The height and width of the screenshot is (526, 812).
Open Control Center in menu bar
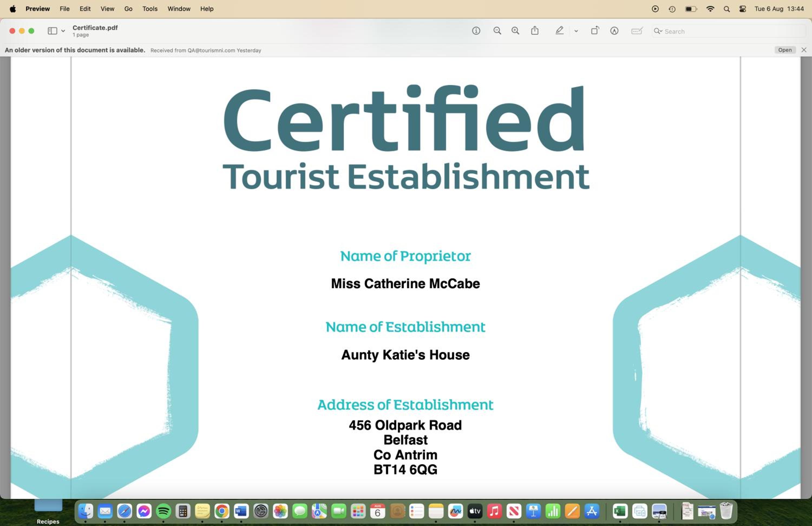pos(742,9)
